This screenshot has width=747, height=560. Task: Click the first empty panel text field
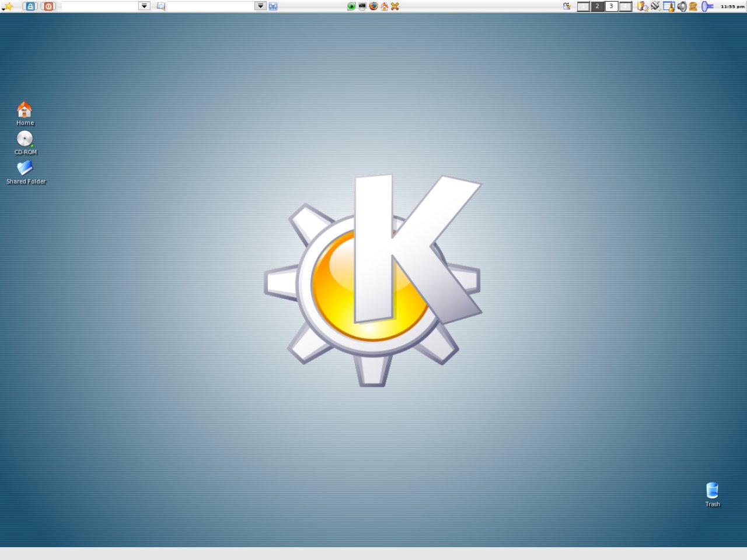pyautogui.click(x=100, y=6)
